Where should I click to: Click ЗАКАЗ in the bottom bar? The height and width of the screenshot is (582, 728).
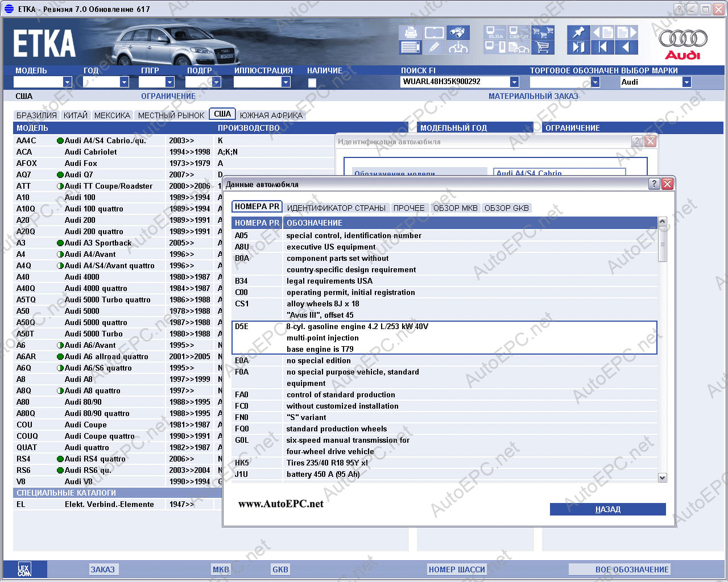coord(103,569)
